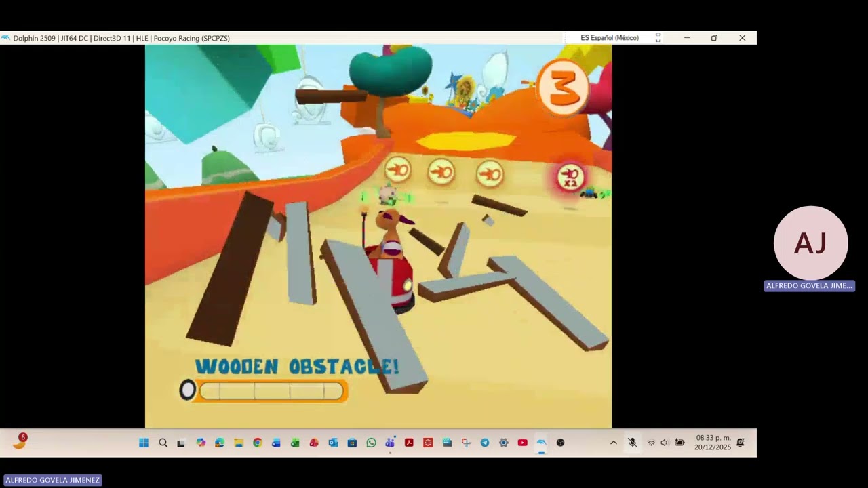868x488 pixels.
Task: Click the character driving the red kart
Action: [391, 234]
